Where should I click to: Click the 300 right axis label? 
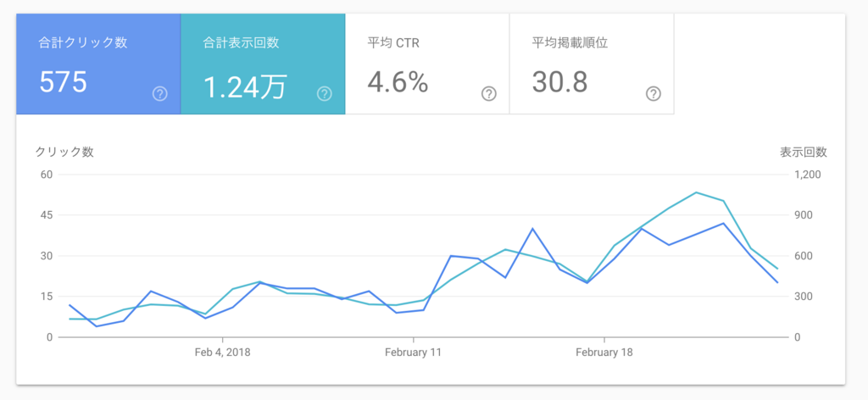point(803,297)
